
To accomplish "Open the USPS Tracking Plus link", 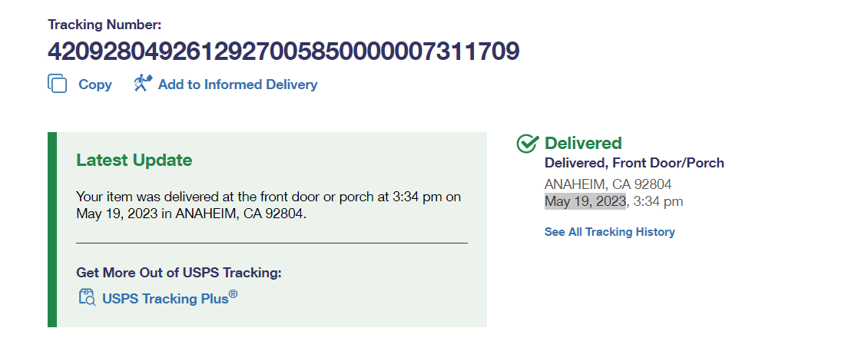I will [169, 298].
